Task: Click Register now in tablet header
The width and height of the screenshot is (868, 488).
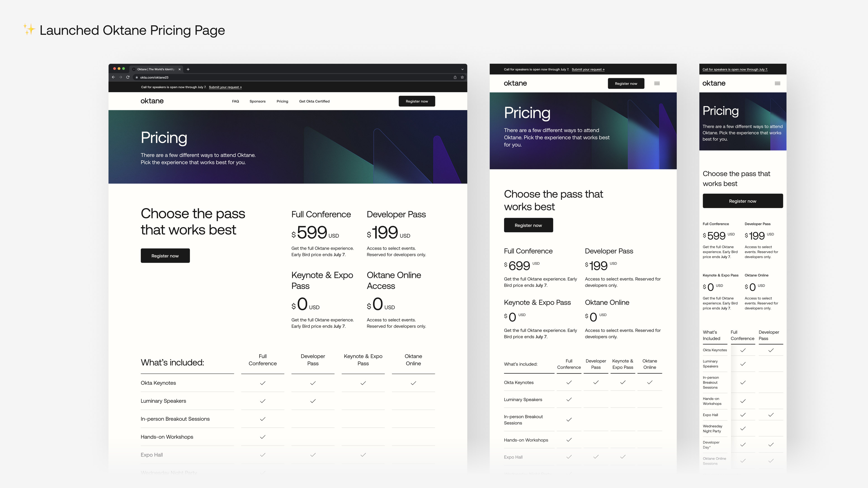Action: click(626, 84)
